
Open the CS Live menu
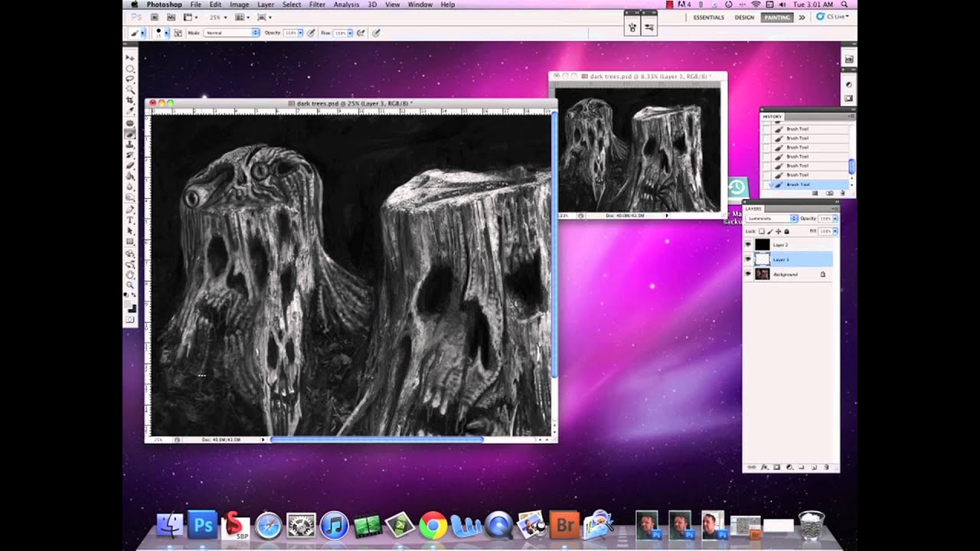coord(832,17)
